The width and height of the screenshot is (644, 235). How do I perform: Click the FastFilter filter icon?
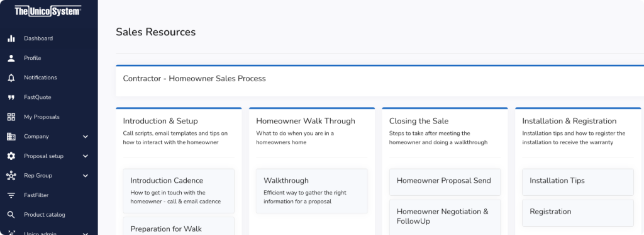pos(11,195)
